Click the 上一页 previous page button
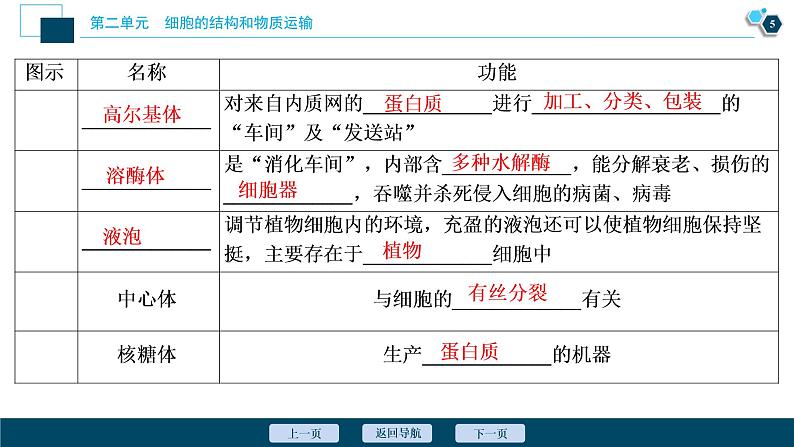This screenshot has width=794, height=447. click(304, 433)
